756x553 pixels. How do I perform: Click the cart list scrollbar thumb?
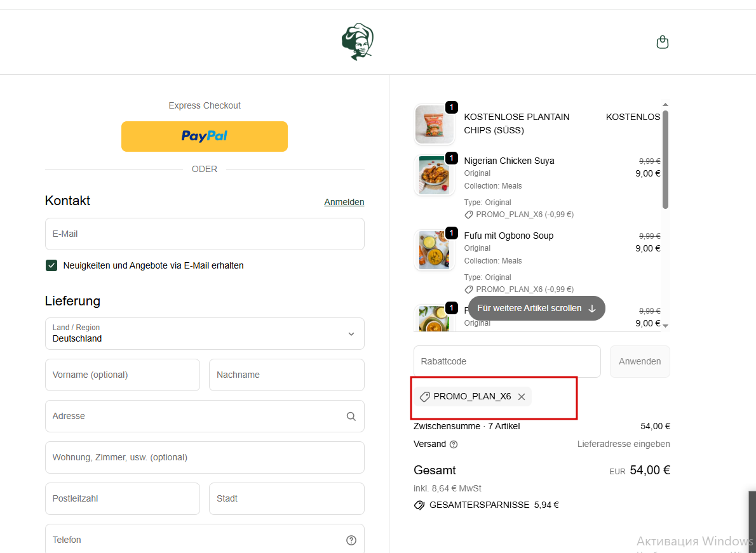click(665, 159)
